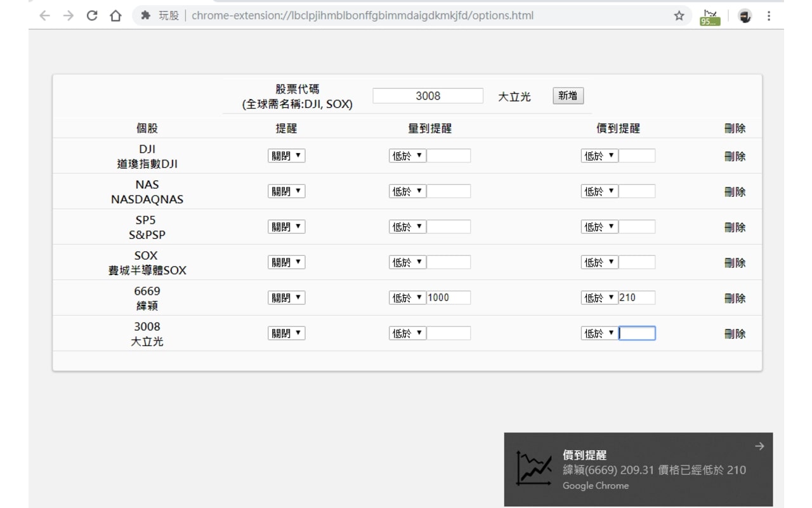The width and height of the screenshot is (812, 508).
Task: Click the 費城半導體SOX stock name
Action: [147, 271]
